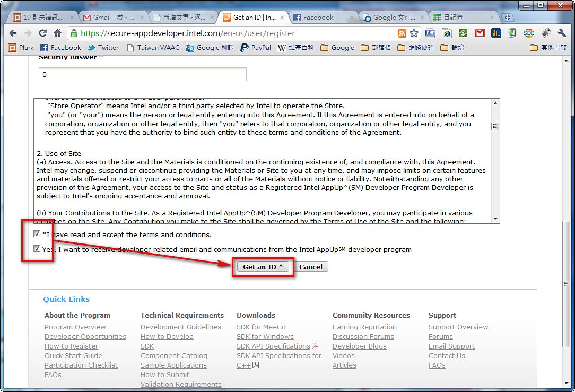
Task: Bookmark this page with star icon
Action: pos(414,33)
